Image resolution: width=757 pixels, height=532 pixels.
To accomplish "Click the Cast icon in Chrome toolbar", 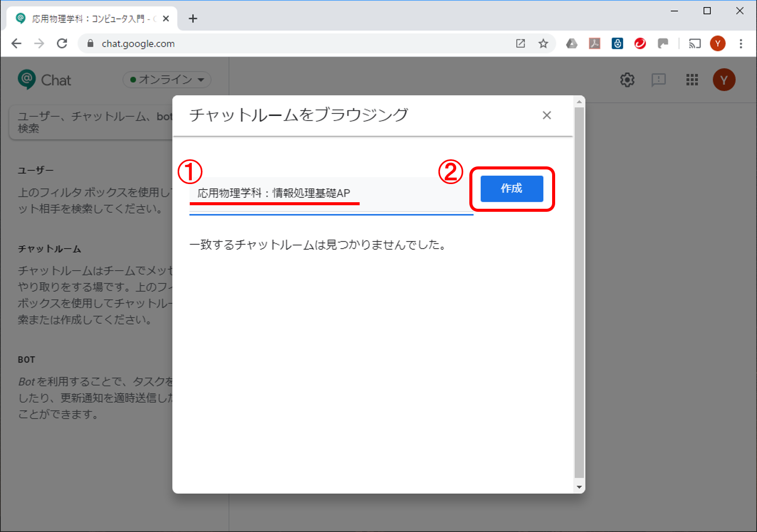I will click(695, 44).
